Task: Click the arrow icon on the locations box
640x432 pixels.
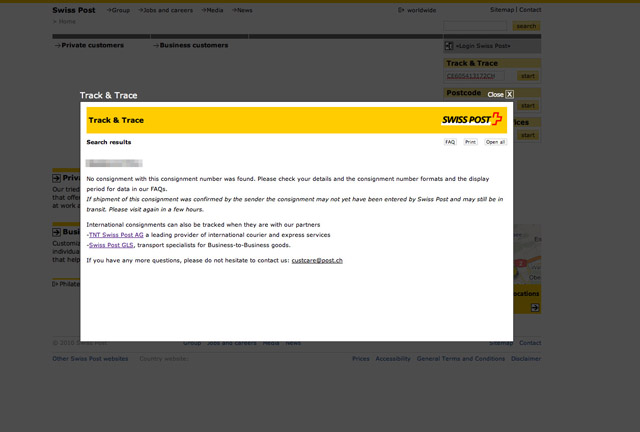Action: 535,308
